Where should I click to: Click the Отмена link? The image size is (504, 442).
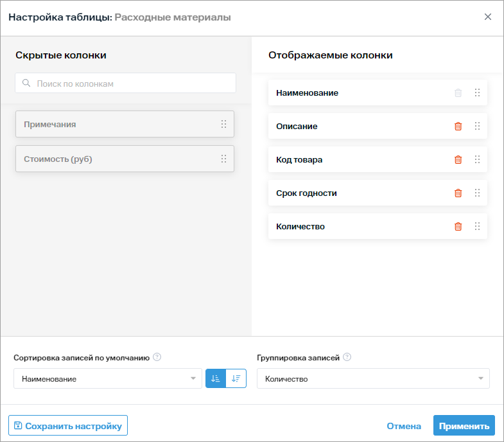404,426
